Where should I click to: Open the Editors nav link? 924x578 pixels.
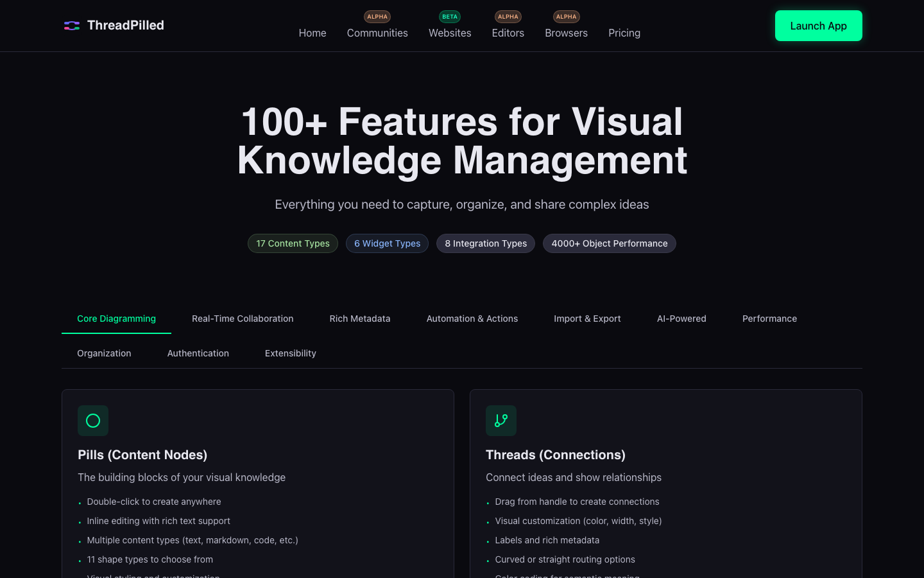click(x=508, y=33)
